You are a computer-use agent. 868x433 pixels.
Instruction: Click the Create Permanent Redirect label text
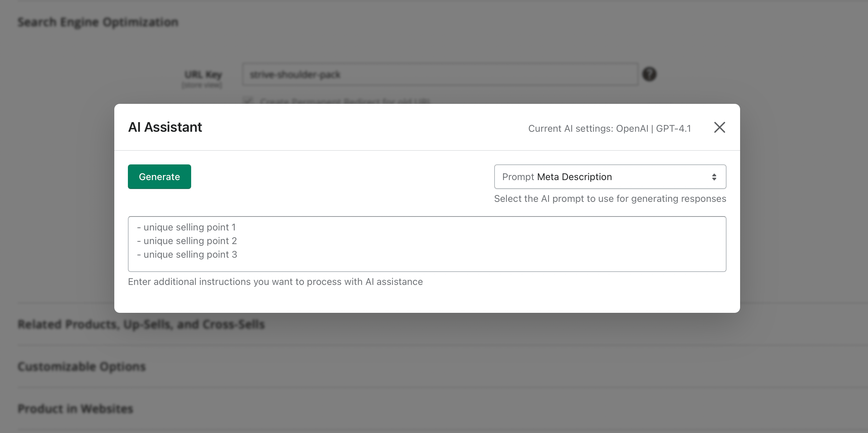click(345, 101)
